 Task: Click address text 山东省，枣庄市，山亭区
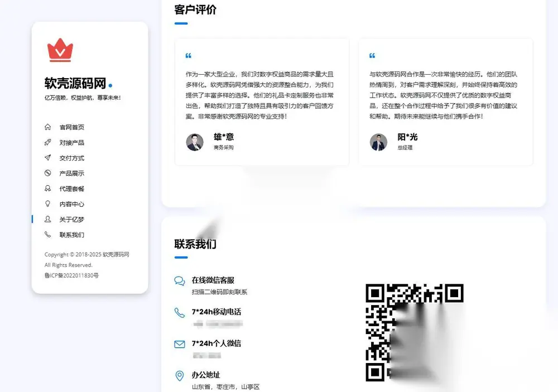pos(225,386)
